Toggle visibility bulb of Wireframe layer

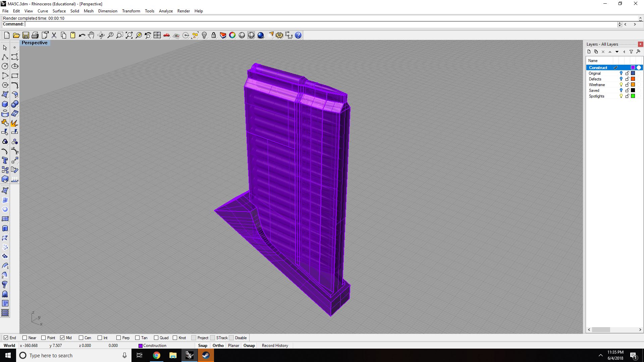[621, 85]
